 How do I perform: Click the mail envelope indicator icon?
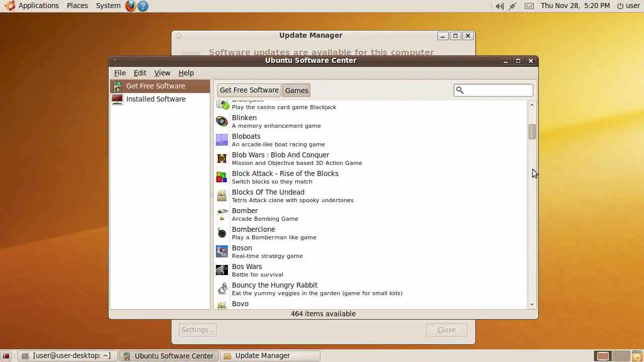tap(529, 6)
